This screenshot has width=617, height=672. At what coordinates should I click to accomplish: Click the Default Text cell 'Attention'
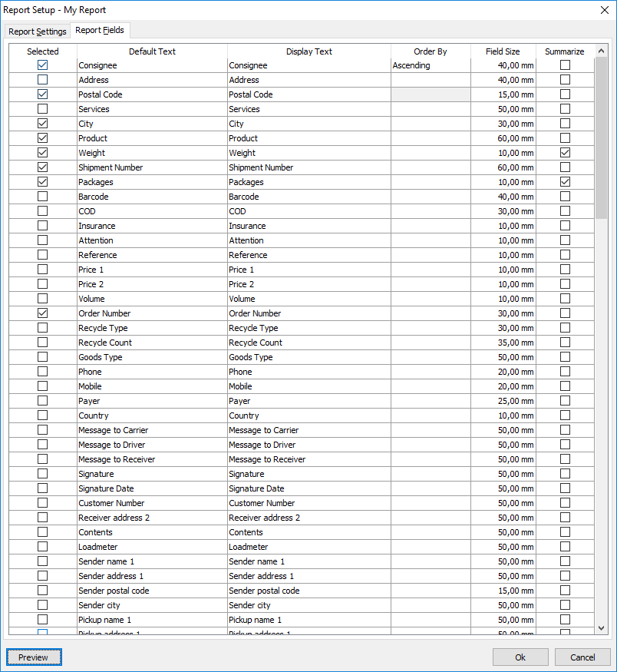click(x=153, y=240)
